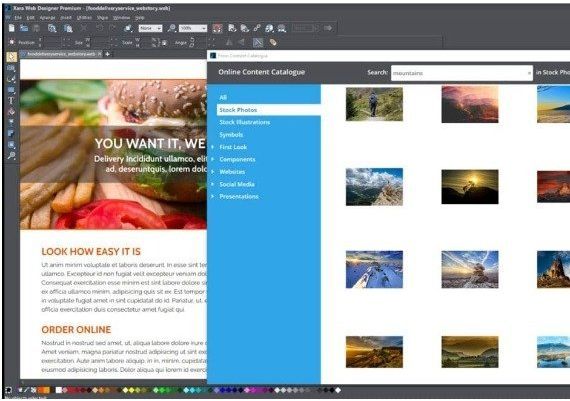Screen dimensions: 570x401
Task: Expand the Websites category
Action: (213, 172)
